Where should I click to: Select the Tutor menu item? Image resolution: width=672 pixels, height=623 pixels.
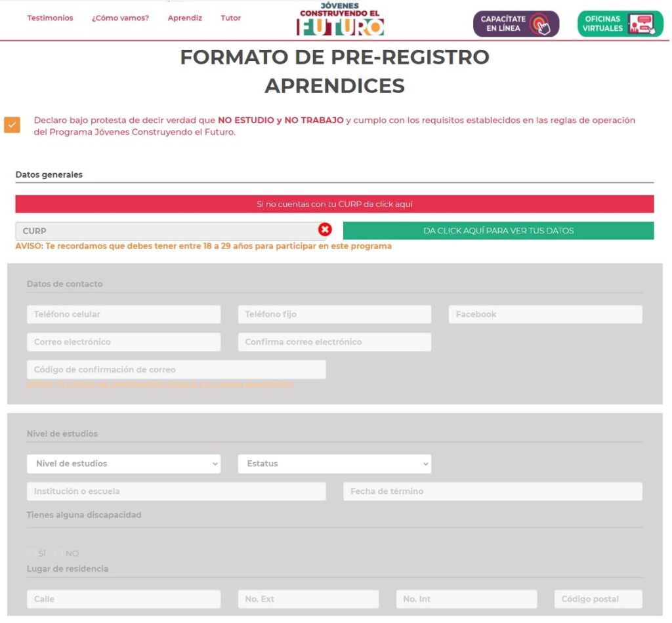tap(230, 18)
